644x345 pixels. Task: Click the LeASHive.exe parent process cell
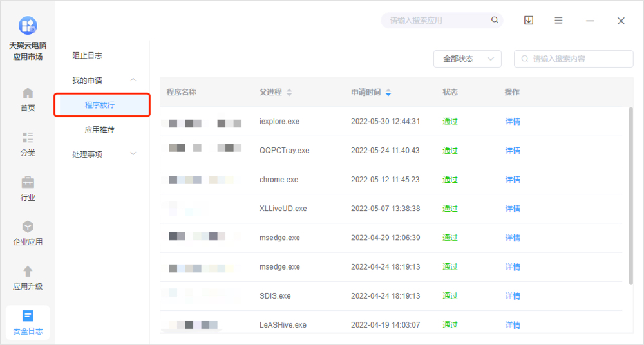(x=283, y=325)
